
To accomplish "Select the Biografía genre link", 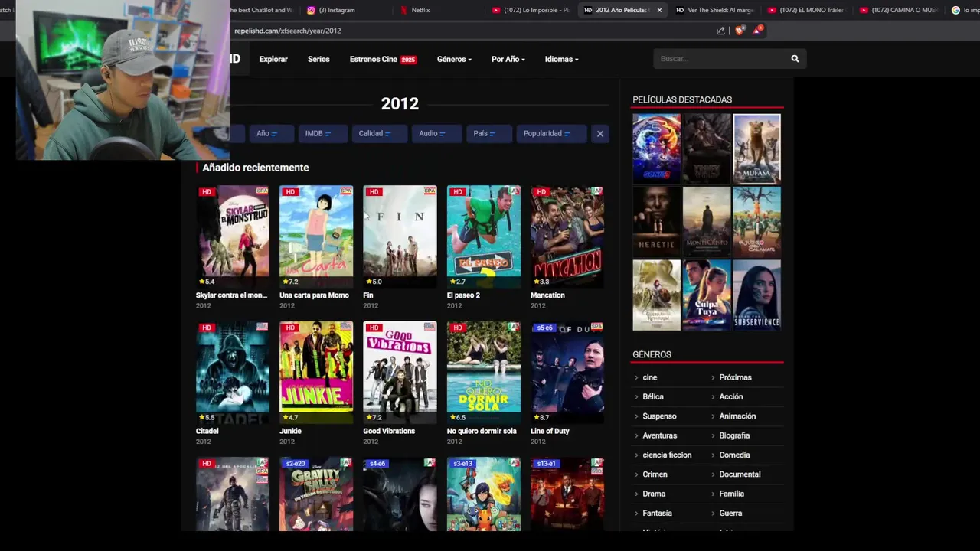I will point(734,436).
